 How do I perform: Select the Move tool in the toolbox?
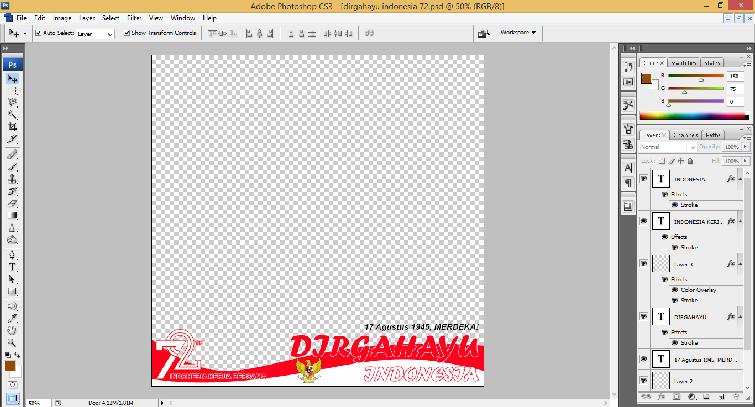coord(13,79)
